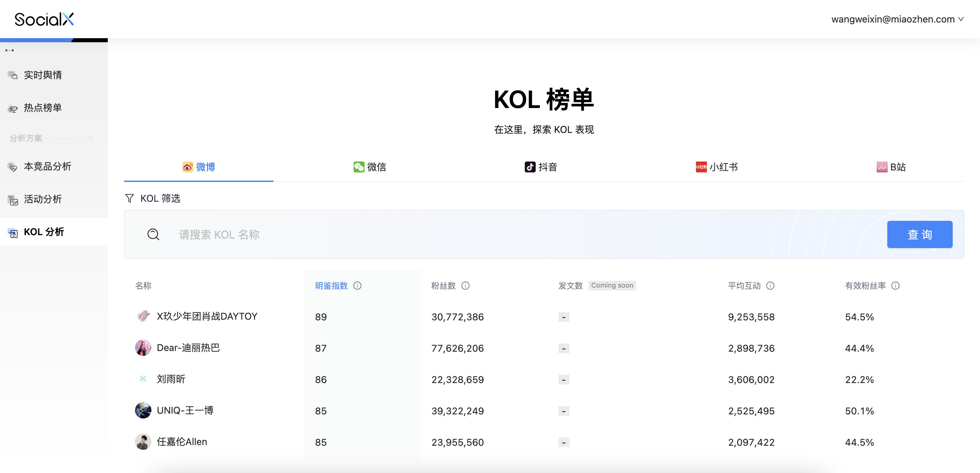The image size is (980, 473).
Task: Switch to the 微博 tab
Action: [198, 167]
